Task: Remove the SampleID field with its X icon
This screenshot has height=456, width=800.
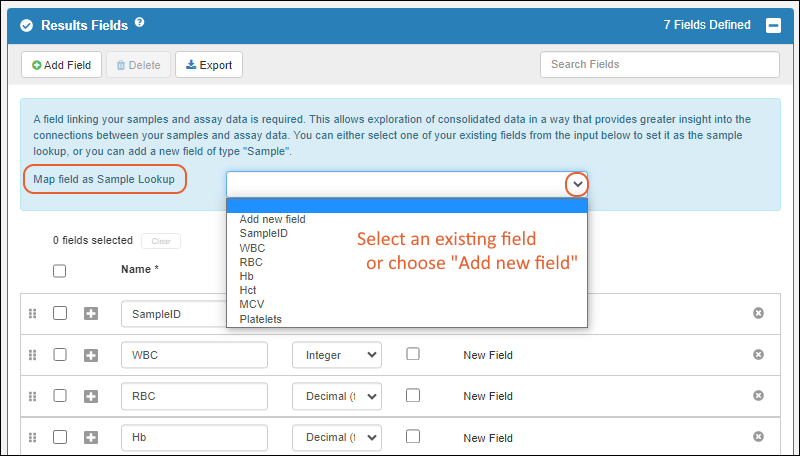Action: 758,313
